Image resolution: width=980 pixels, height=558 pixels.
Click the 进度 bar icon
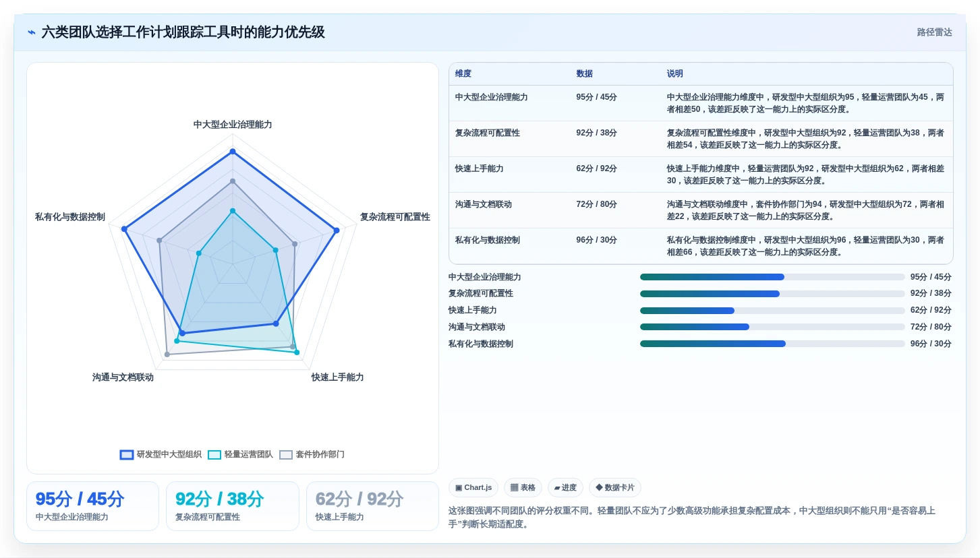click(557, 488)
